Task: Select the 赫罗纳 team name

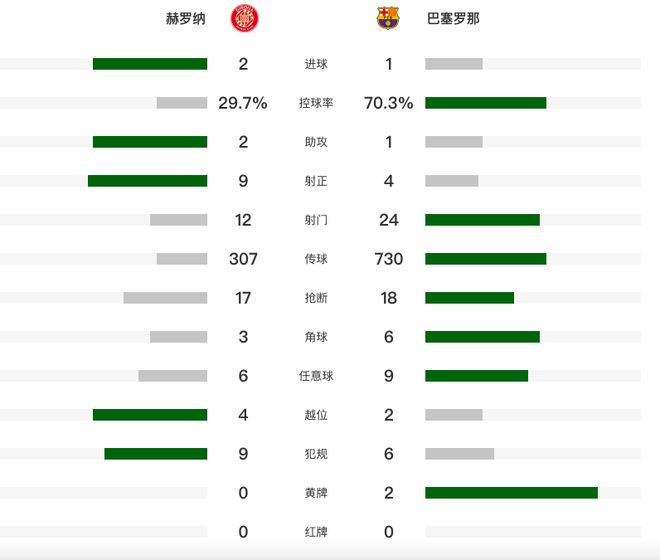Action: (185, 18)
